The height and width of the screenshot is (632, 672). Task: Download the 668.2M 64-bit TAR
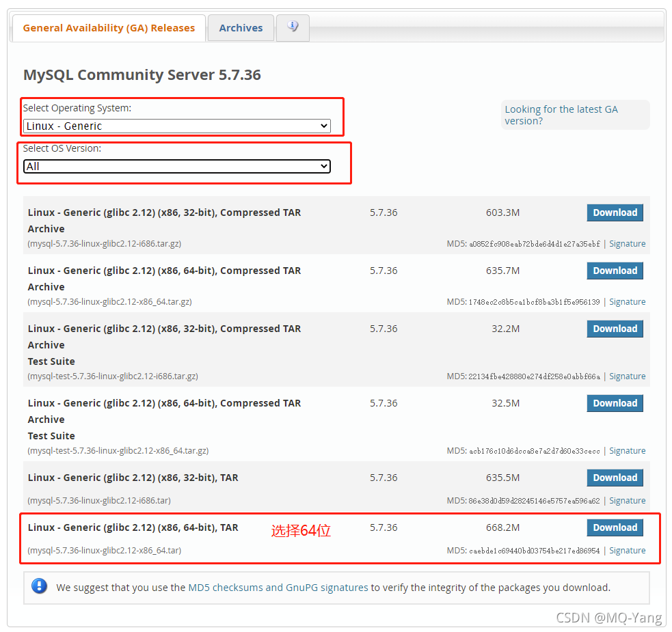pyautogui.click(x=615, y=527)
